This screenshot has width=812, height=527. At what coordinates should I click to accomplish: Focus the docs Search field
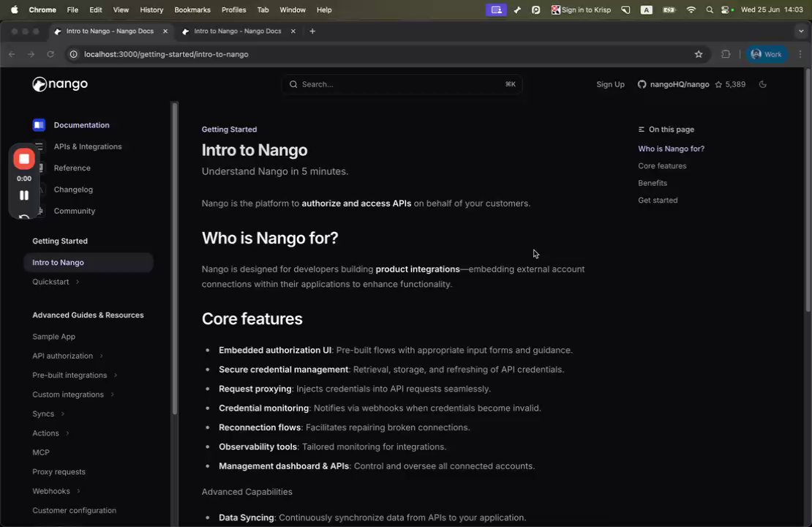click(402, 84)
